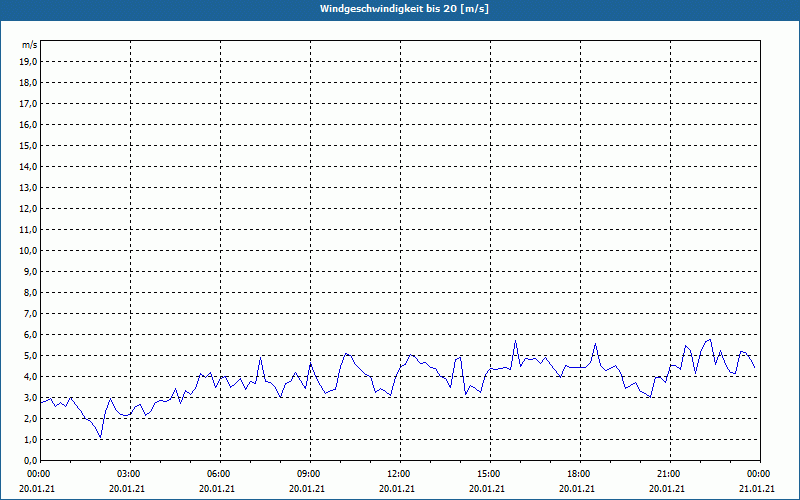Select the '20.01.21' date under '21:00'

click(667, 488)
